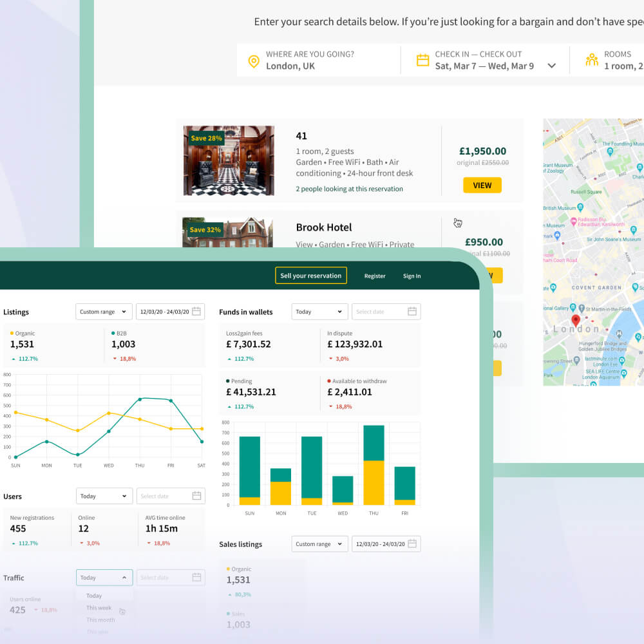Image resolution: width=644 pixels, height=644 pixels.
Task: Click Brook Hotel title
Action: (324, 227)
